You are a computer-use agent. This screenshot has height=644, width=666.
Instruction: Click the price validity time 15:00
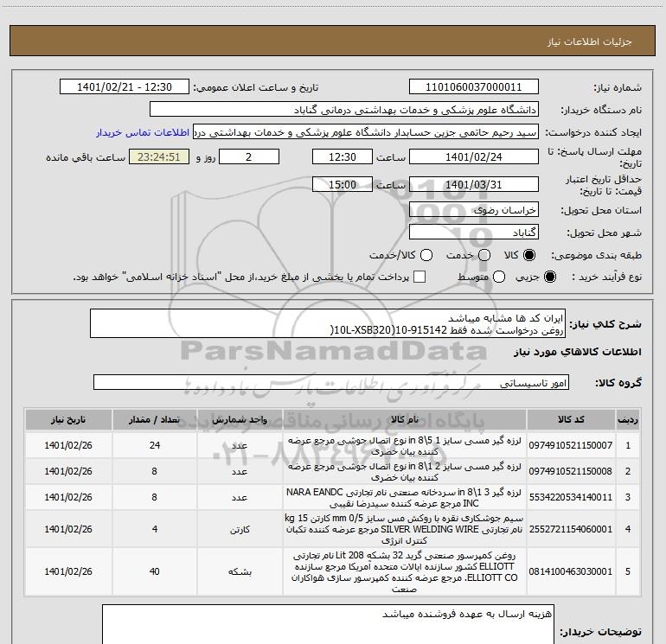point(343,185)
